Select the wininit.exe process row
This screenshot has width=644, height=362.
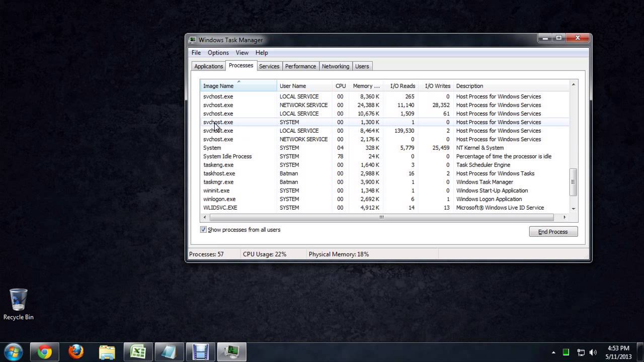[x=384, y=191]
